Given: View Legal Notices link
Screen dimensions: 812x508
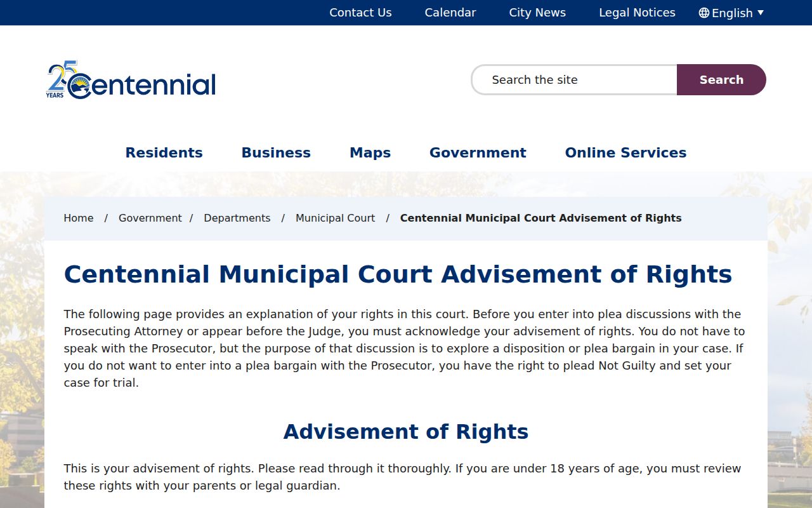Looking at the screenshot, I should 637,13.
